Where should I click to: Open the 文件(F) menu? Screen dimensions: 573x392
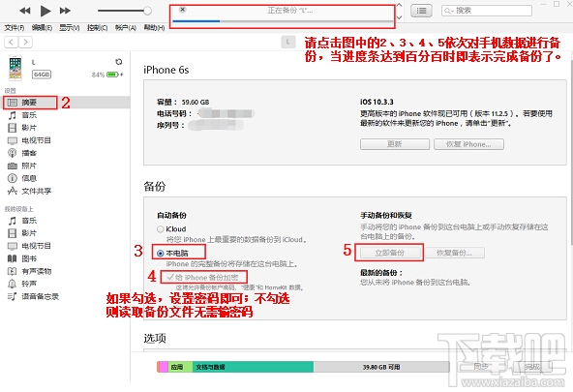tap(15, 28)
